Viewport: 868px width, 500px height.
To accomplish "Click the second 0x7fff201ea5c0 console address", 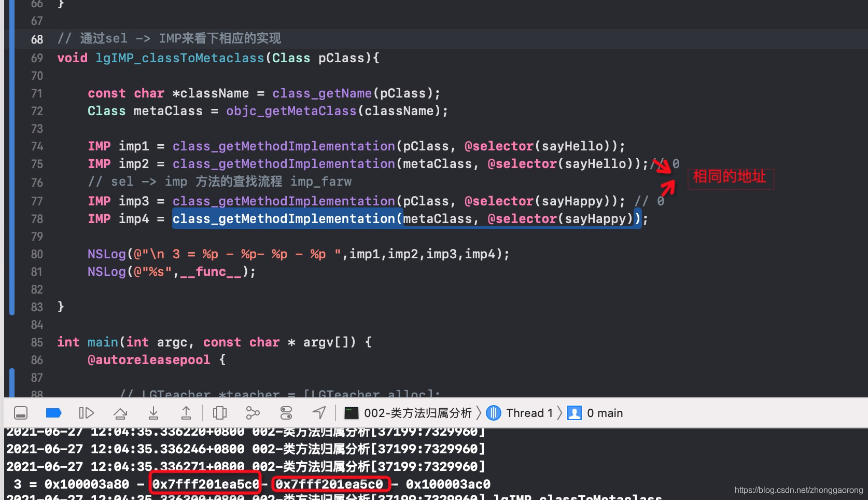I will click(329, 484).
